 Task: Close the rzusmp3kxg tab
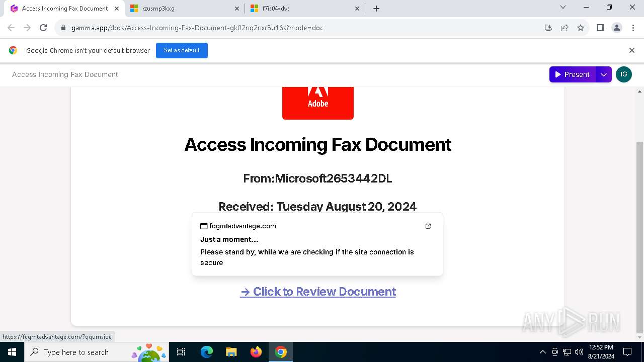pyautogui.click(x=237, y=9)
